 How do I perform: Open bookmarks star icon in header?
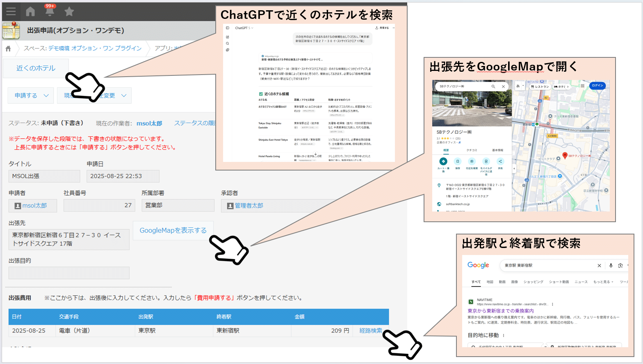click(69, 11)
